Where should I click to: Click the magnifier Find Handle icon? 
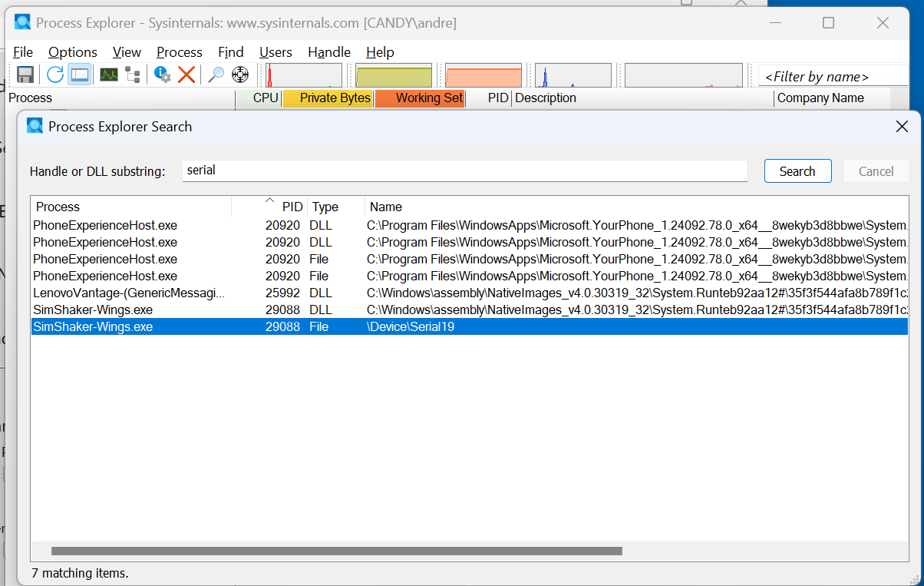pos(216,74)
